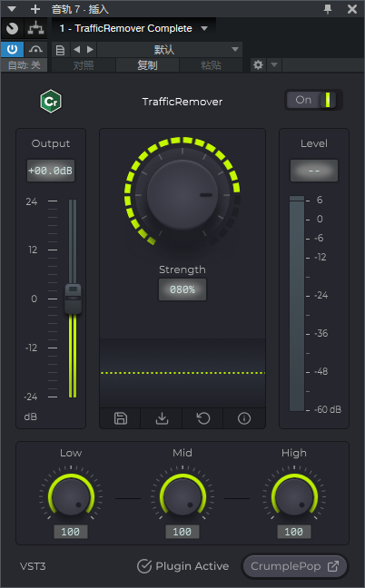365x588 pixels.
Task: Add an insert with the plus icon
Action: tap(35, 9)
